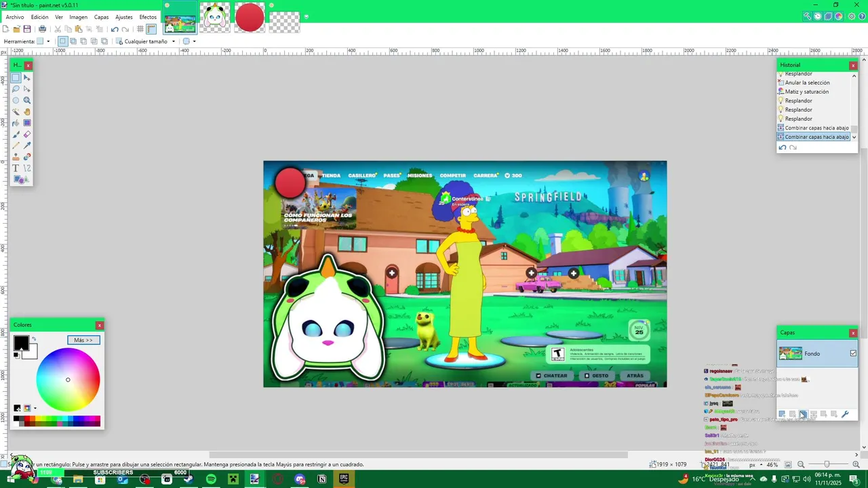The height and width of the screenshot is (488, 868).
Task: Open the Capas menu
Action: [x=101, y=17]
